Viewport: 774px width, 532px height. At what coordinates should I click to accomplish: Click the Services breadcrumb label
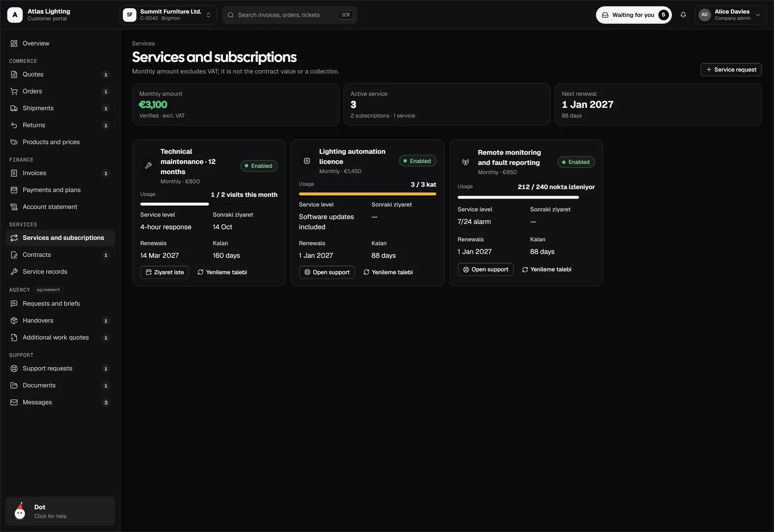tap(143, 44)
